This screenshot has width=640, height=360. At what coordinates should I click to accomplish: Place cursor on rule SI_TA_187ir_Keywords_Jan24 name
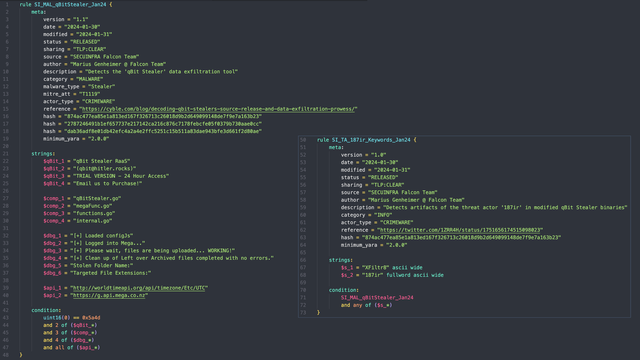[371, 140]
